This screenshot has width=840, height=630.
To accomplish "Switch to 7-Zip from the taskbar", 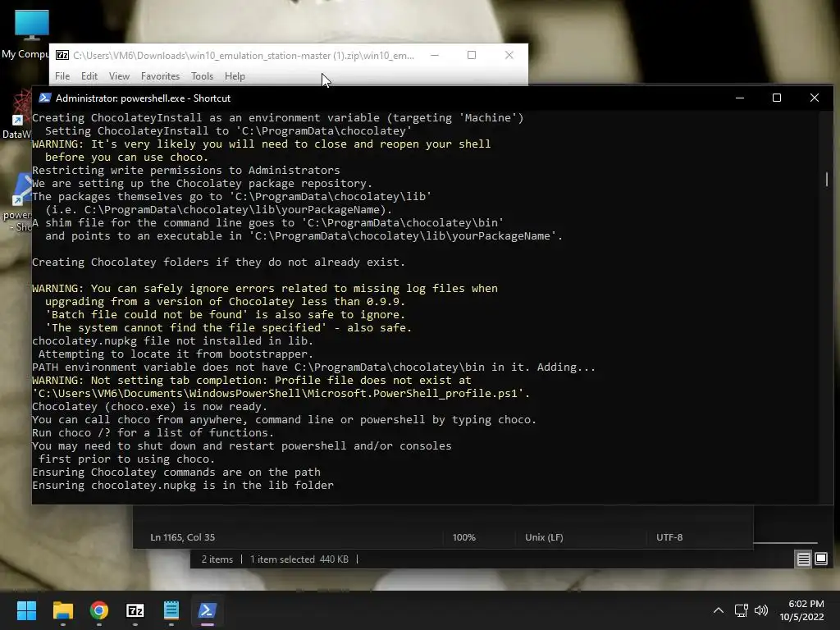I will click(x=135, y=610).
